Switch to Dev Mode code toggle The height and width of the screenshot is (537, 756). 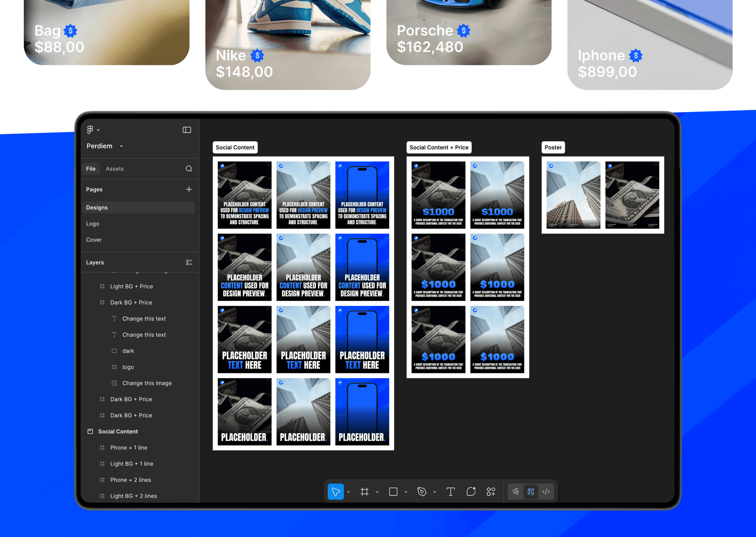546,492
